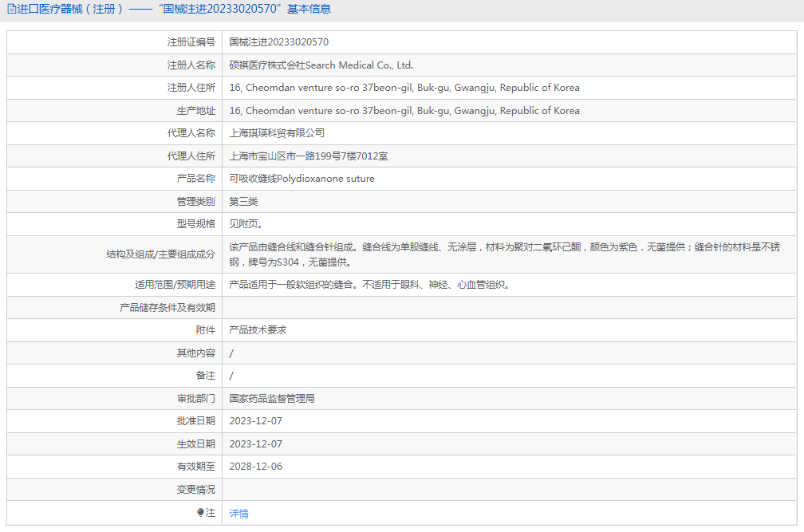
Task: Click the 变更情况 row label
Action: (x=196, y=490)
